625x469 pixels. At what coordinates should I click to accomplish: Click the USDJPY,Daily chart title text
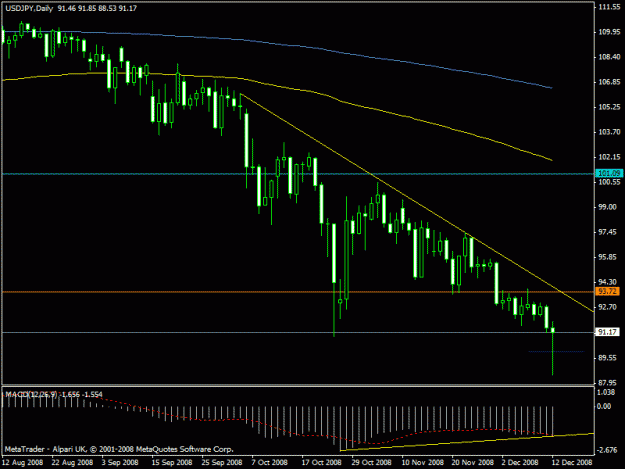[29, 8]
